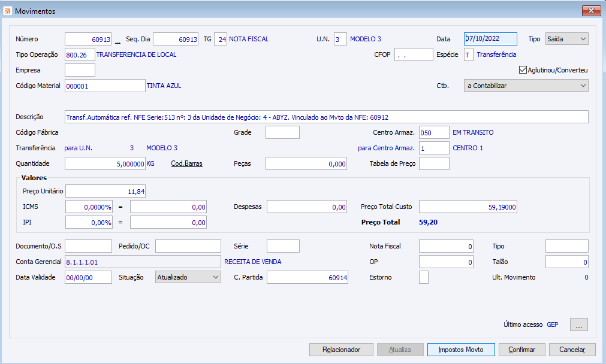Click the Espécie field showing T

tap(468, 55)
